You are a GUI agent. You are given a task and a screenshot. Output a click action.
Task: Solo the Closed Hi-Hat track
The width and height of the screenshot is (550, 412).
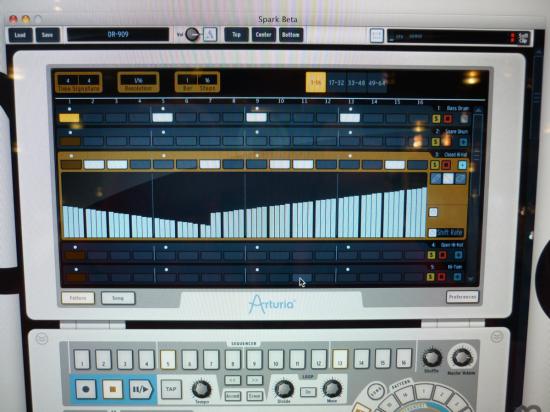(435, 164)
